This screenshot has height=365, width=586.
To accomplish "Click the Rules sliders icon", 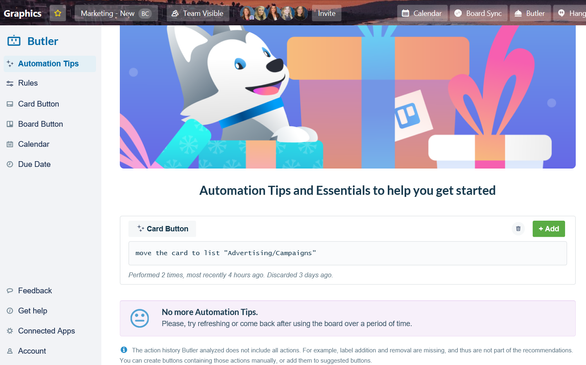I will [x=10, y=84].
